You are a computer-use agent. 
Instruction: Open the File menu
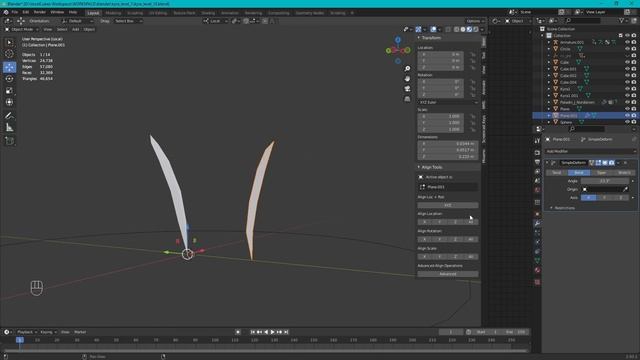click(15, 12)
